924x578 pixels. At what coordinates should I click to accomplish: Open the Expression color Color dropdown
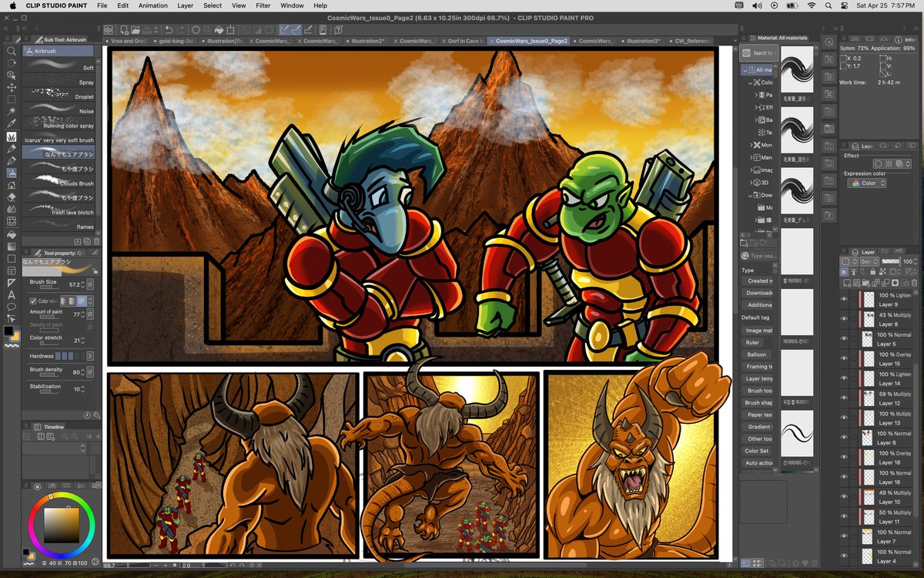(867, 183)
